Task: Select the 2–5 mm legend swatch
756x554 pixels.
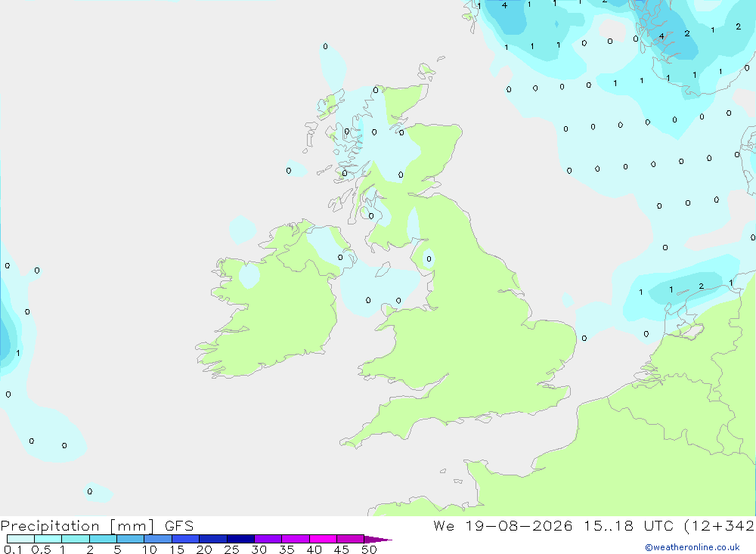Action: pos(103,539)
